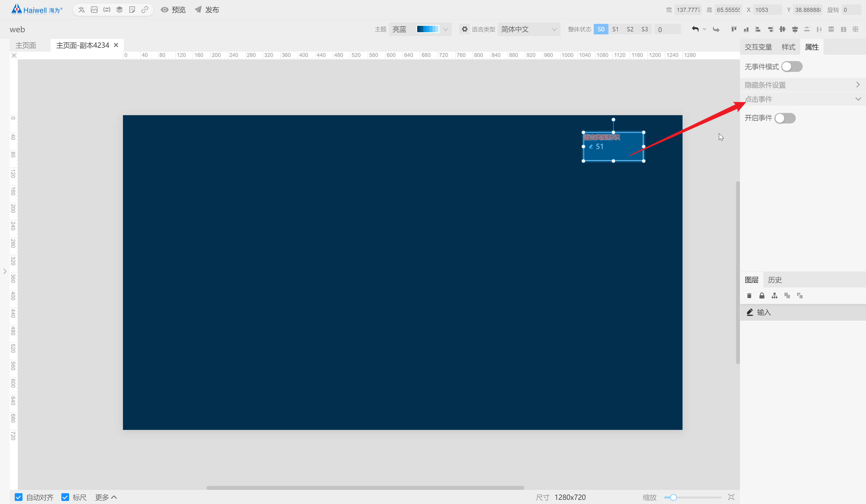Open the language translation icon in top toolbar
Screen dimensions: 866x504
(81, 10)
